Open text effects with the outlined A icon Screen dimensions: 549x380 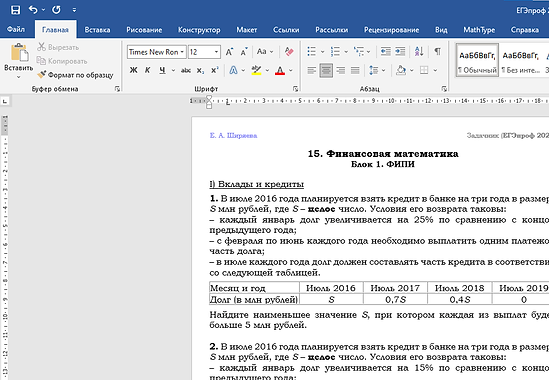coord(233,70)
